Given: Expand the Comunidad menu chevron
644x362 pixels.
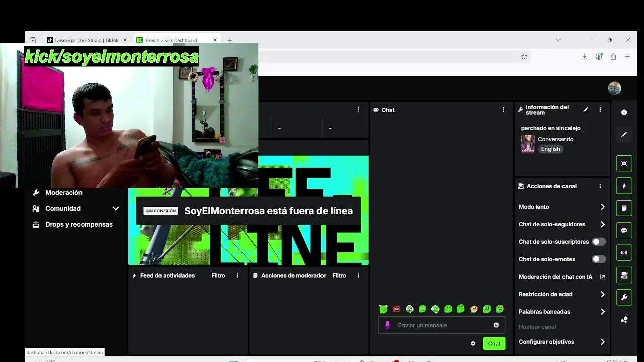Looking at the screenshot, I should pyautogui.click(x=116, y=208).
